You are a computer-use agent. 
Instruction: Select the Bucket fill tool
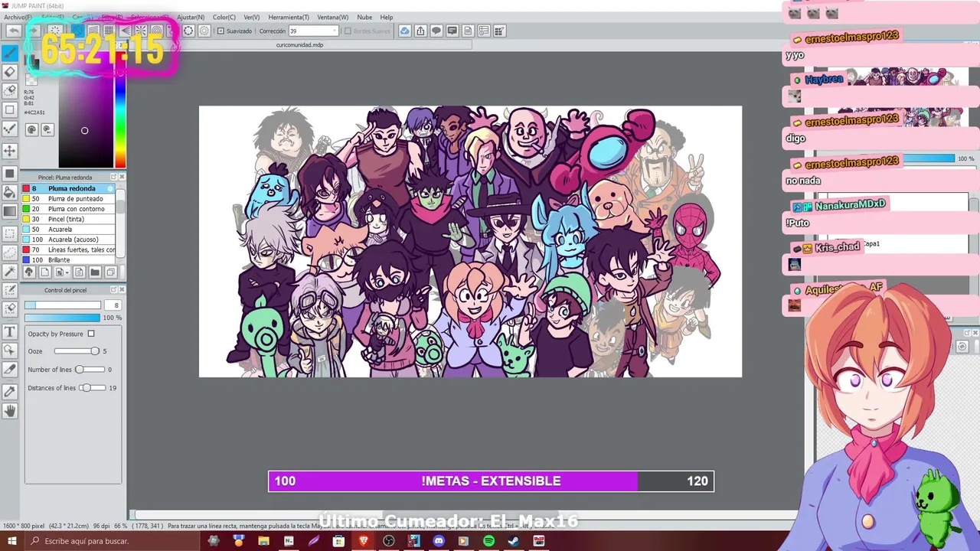click(10, 191)
